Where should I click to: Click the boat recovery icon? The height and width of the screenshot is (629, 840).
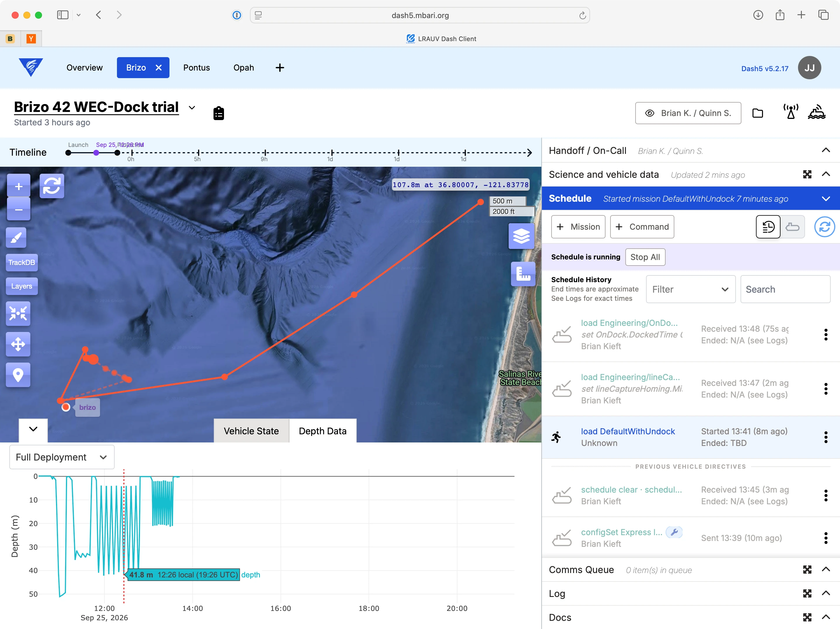click(816, 112)
